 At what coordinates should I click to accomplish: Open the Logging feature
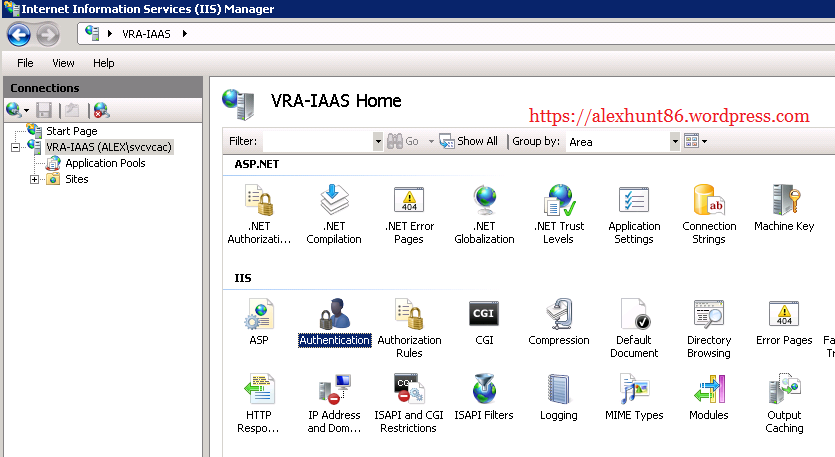(x=559, y=397)
